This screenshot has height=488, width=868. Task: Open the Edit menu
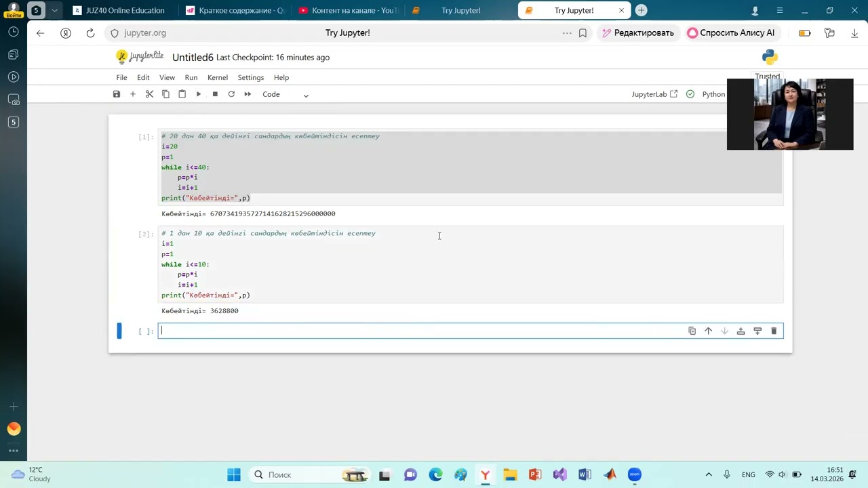(143, 77)
